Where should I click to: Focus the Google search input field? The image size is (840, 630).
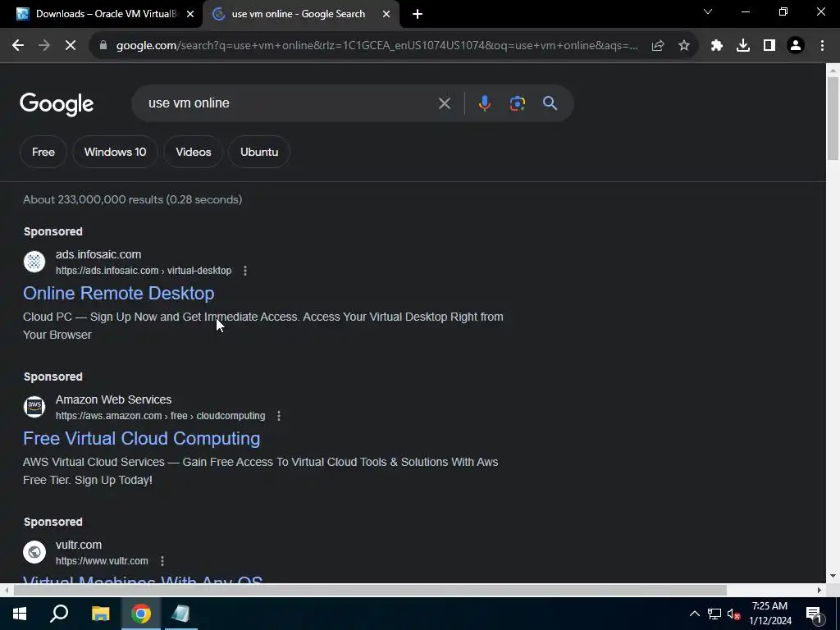(290, 103)
